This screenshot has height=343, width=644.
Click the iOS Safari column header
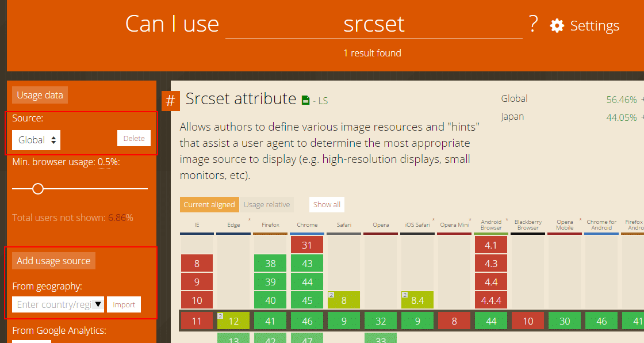417,225
